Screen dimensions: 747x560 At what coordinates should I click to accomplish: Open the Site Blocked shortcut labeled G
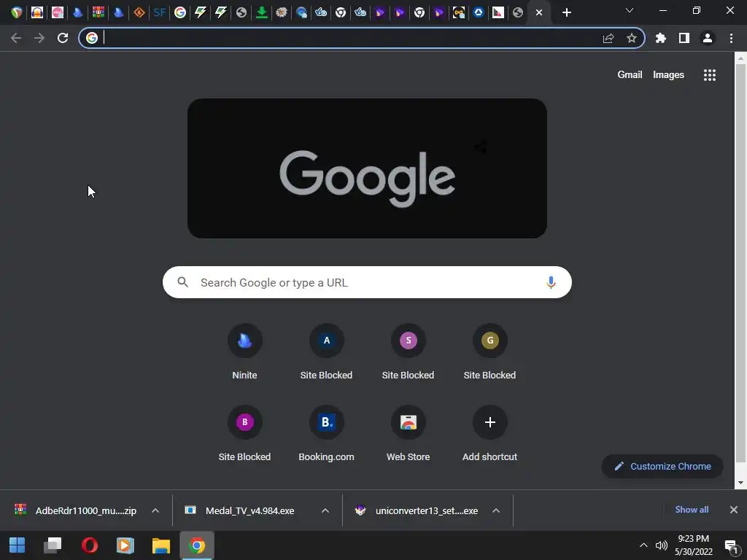tap(489, 352)
